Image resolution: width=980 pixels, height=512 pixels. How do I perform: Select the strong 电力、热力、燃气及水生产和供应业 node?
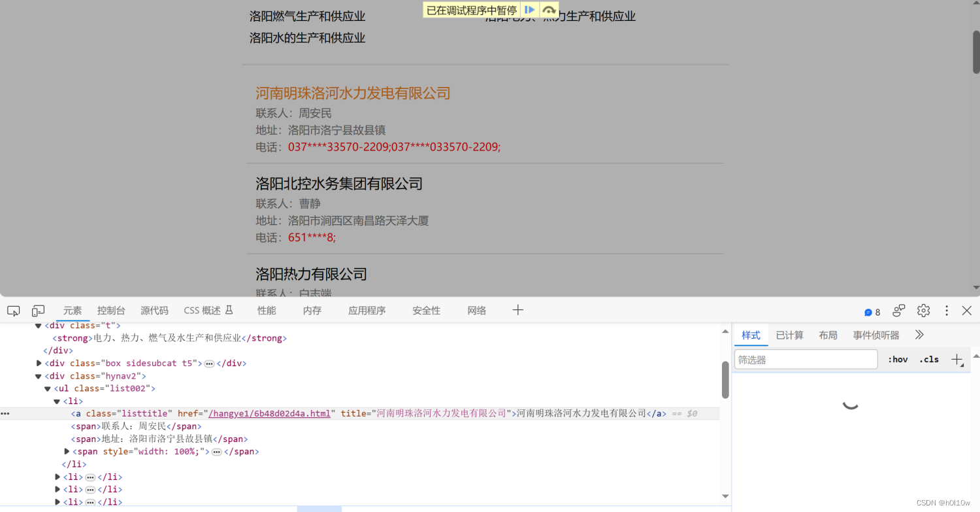click(x=170, y=338)
